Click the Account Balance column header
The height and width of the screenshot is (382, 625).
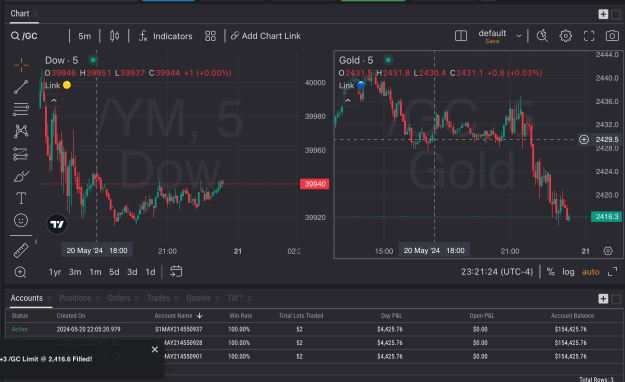pyautogui.click(x=572, y=315)
